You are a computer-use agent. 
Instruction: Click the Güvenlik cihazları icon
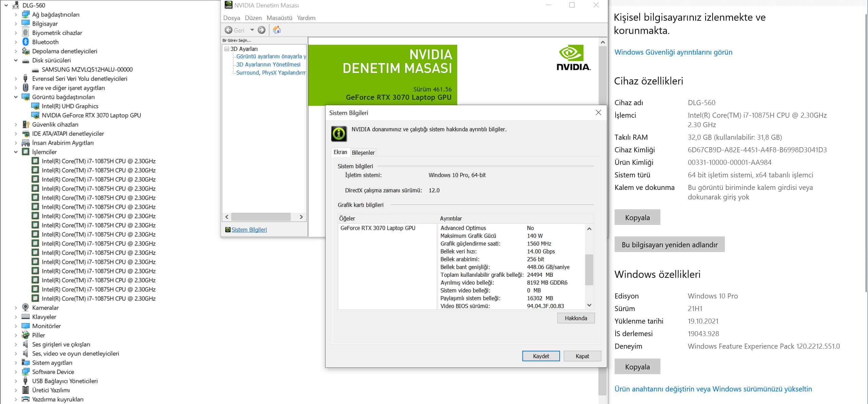25,124
